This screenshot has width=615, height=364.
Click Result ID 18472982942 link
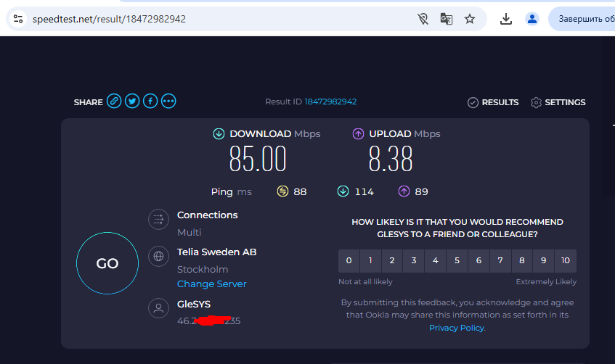pyautogui.click(x=330, y=102)
